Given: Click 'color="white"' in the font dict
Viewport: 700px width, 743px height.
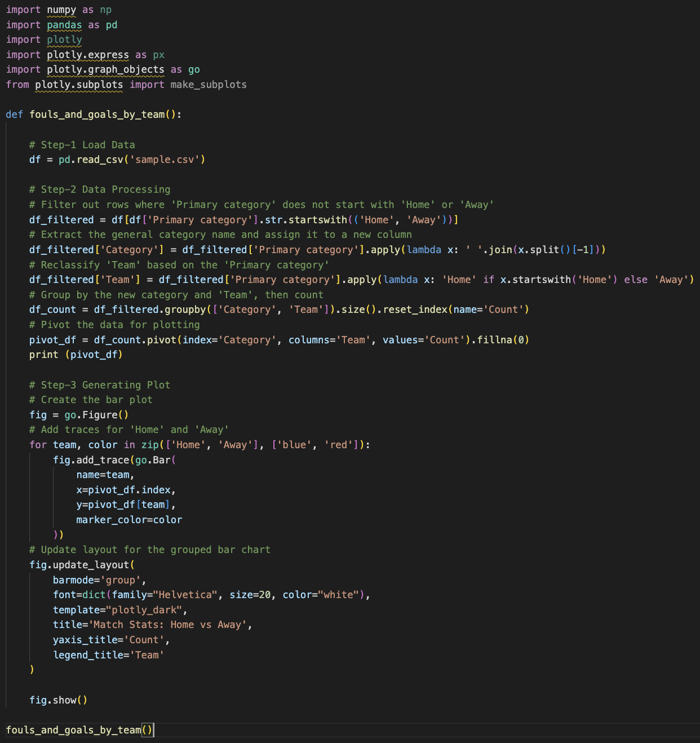Looking at the screenshot, I should 321,595.
